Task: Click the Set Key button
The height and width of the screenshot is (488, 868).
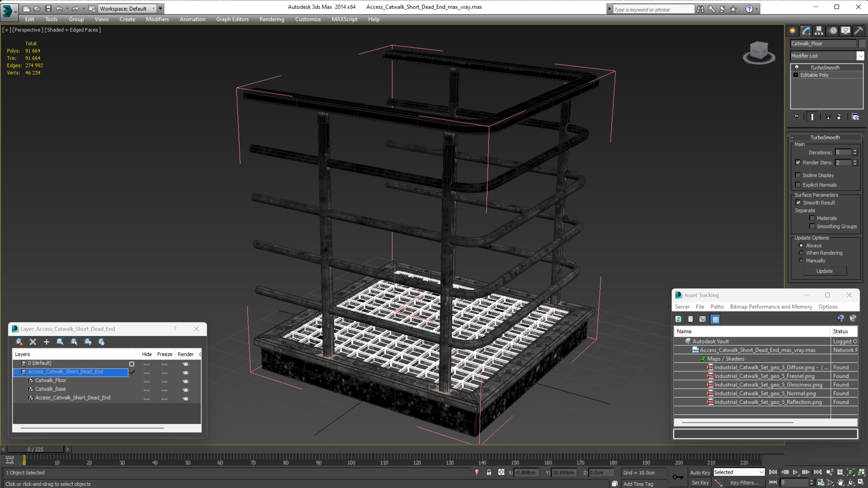Action: pos(700,483)
